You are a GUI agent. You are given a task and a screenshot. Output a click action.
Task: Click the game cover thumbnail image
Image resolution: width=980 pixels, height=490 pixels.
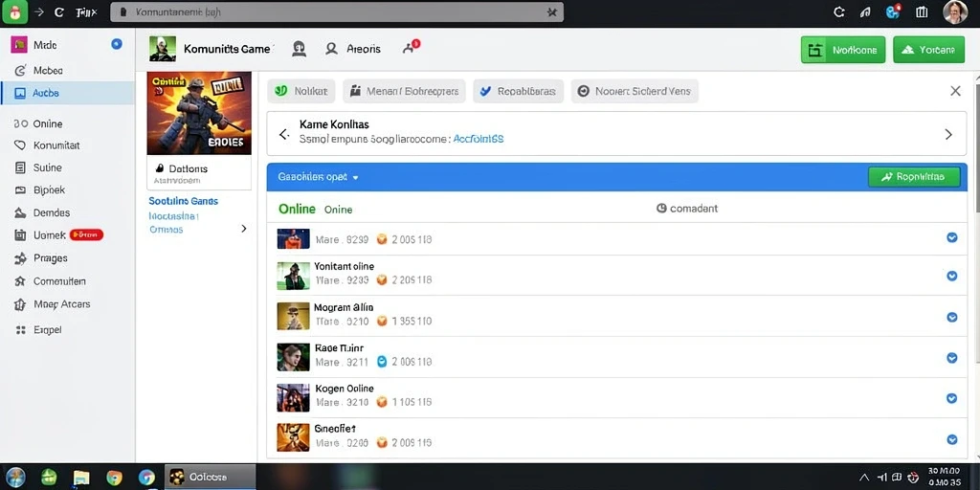tap(199, 113)
